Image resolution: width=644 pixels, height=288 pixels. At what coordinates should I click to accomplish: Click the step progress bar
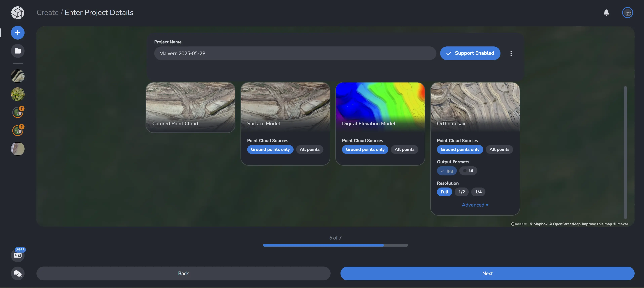[x=335, y=245]
